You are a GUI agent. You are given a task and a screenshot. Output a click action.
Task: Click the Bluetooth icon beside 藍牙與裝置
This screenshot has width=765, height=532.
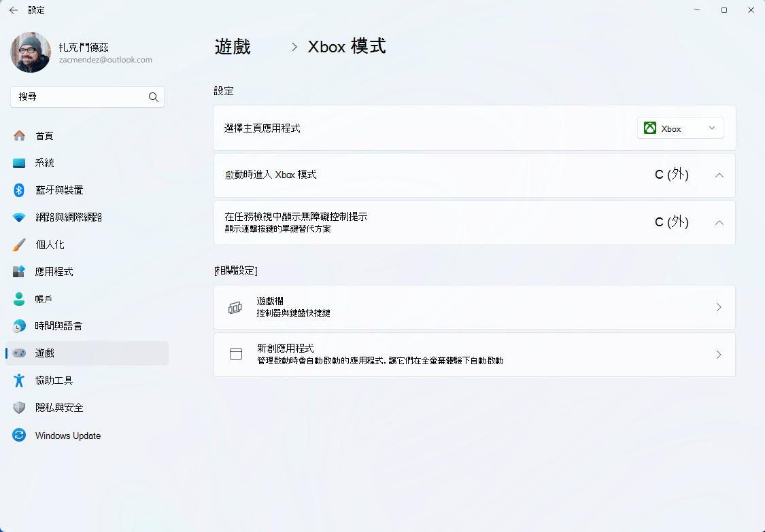coord(19,190)
